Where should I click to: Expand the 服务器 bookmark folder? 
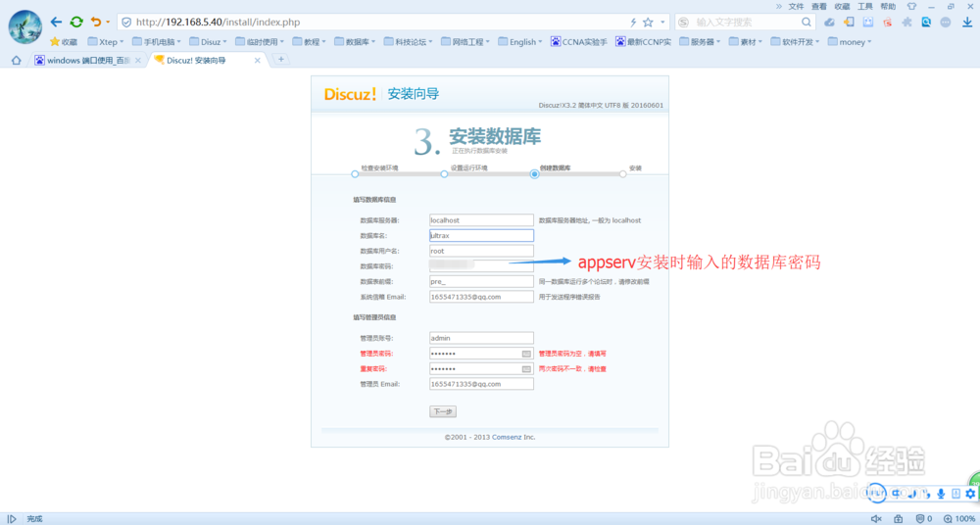click(x=700, y=42)
